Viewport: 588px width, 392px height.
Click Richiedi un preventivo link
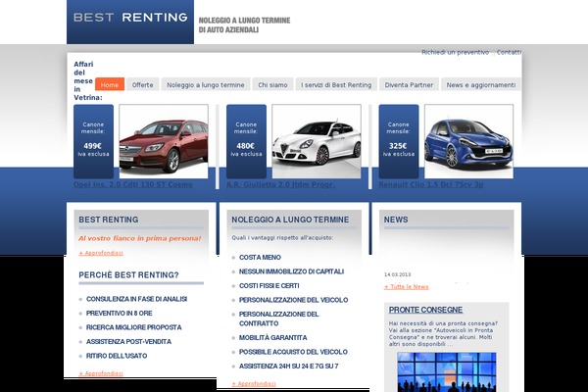pos(456,52)
